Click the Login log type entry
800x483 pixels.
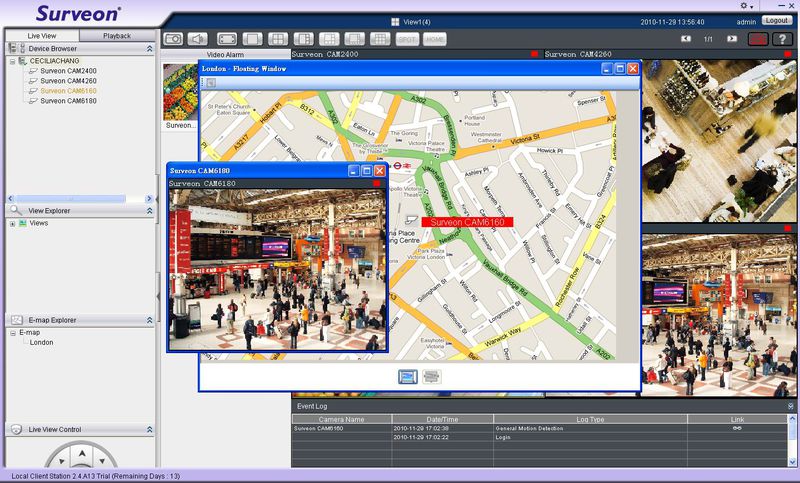click(503, 437)
